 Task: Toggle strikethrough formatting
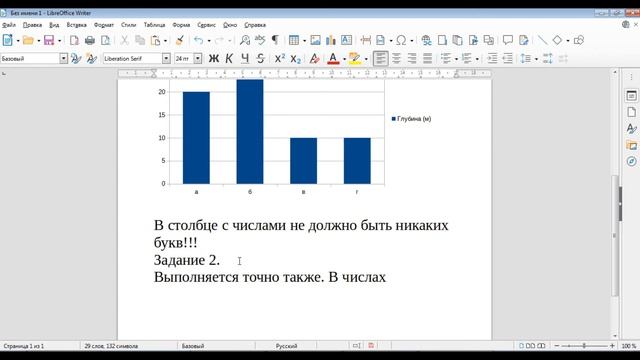pyautogui.click(x=260, y=59)
